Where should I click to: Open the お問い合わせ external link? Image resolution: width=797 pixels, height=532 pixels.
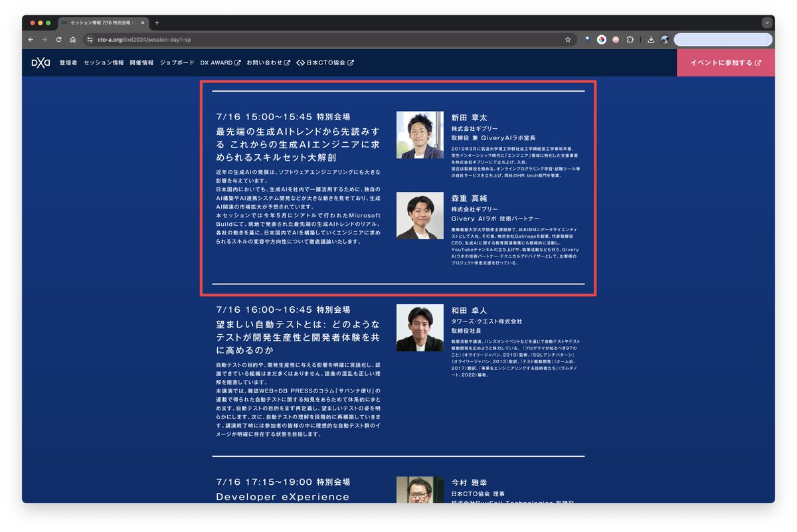[268, 63]
